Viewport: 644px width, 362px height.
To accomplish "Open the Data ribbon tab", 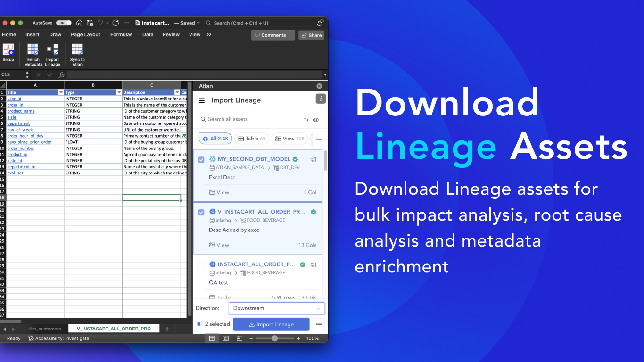I will point(148,34).
